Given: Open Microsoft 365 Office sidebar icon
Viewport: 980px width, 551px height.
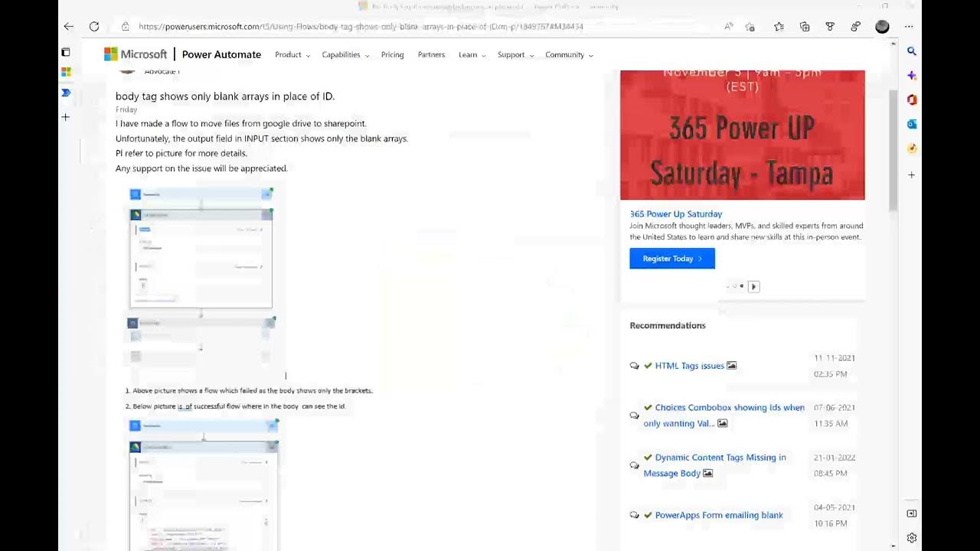Looking at the screenshot, I should coord(912,99).
